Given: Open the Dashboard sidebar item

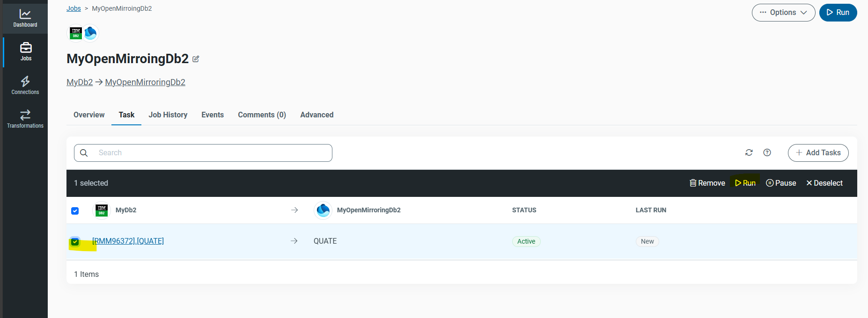Looking at the screenshot, I should tap(25, 18).
